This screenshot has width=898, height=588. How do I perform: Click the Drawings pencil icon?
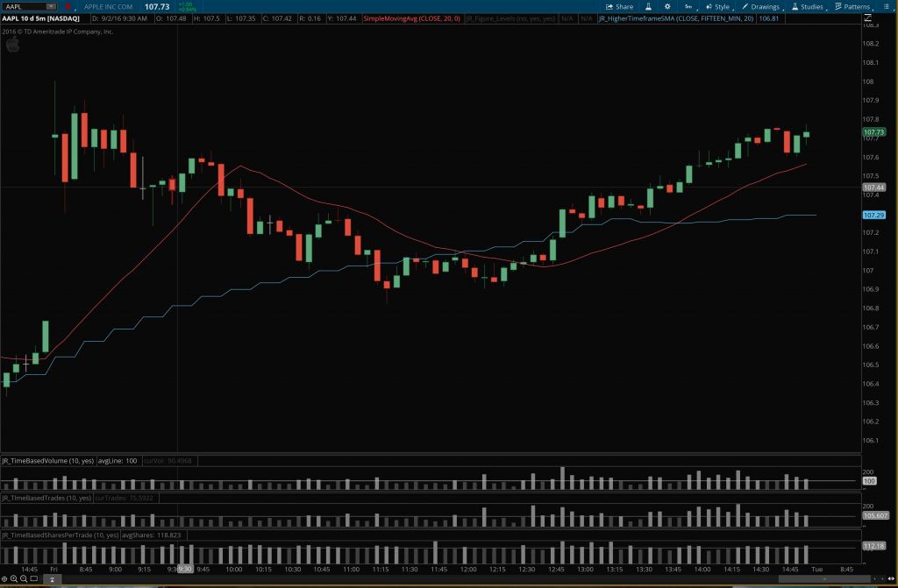tap(745, 6)
